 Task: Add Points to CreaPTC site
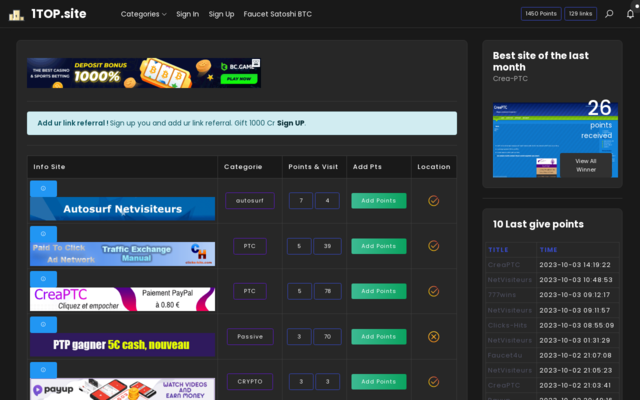click(379, 291)
